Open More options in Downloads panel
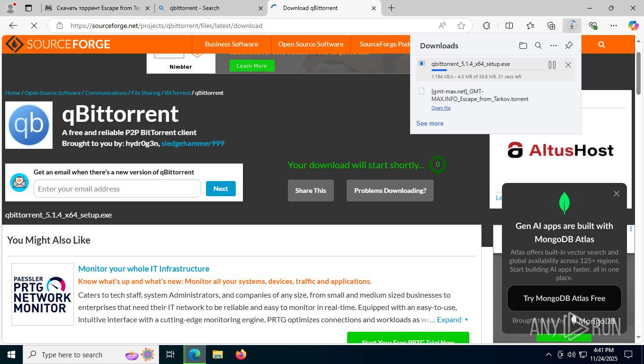This screenshot has height=364, width=644. pyautogui.click(x=554, y=45)
